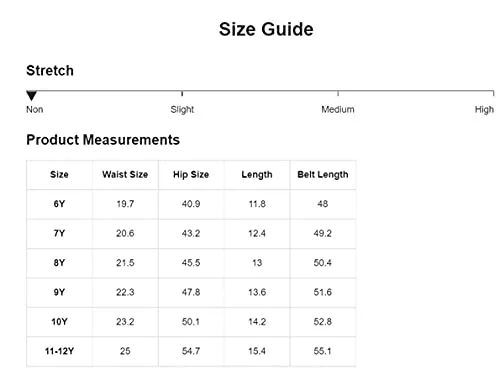Select the 10Y size row label
Viewport: 500px width, 375px height.
point(59,322)
